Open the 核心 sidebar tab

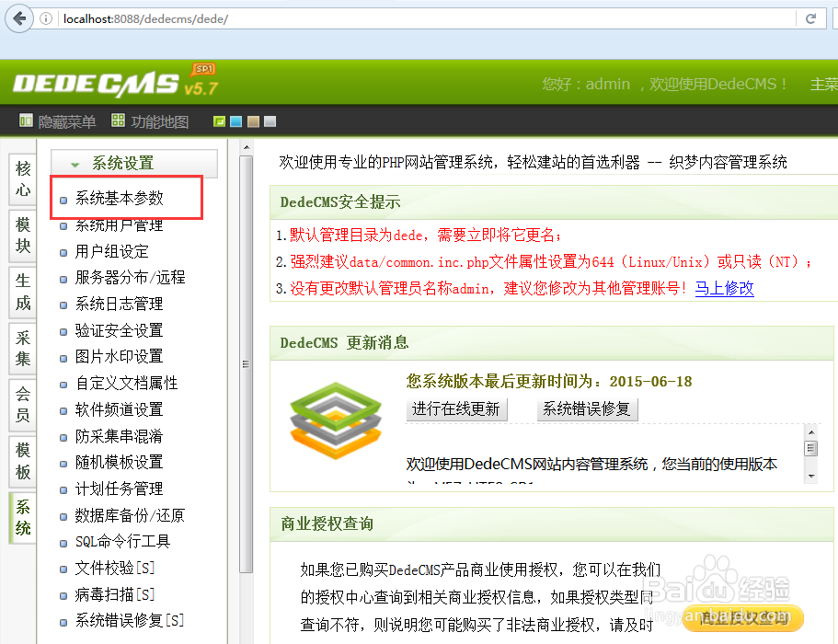click(x=23, y=179)
